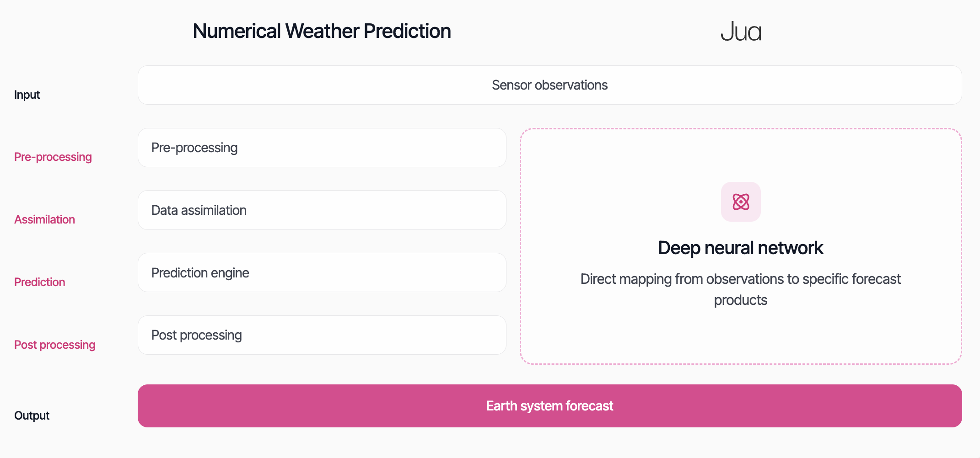The width and height of the screenshot is (980, 458).
Task: Click the word products in the description
Action: [x=741, y=300]
